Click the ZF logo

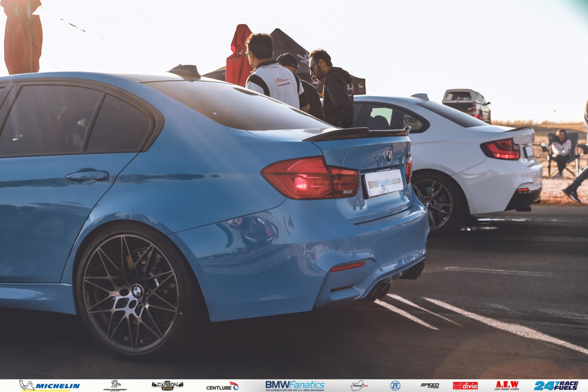[395, 385]
